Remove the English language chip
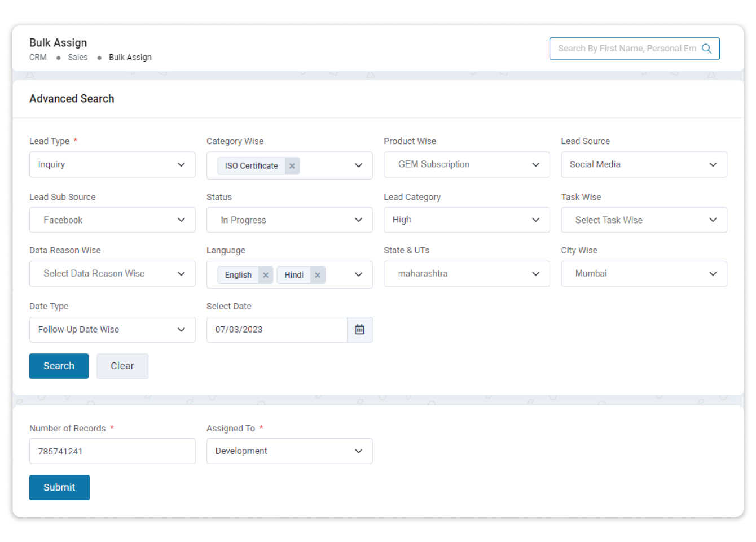Image resolution: width=756 pixels, height=542 pixels. click(x=266, y=275)
